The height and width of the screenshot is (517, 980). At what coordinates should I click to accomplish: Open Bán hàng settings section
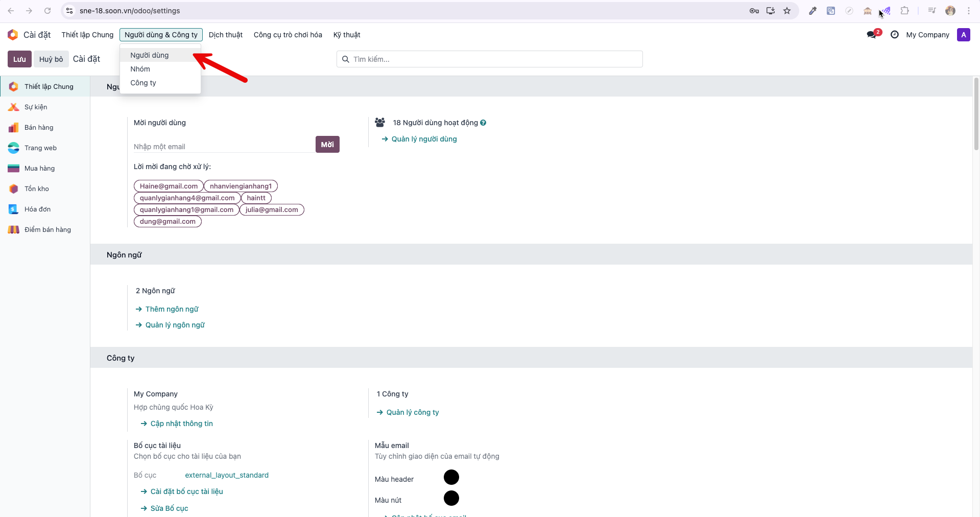coord(45,127)
